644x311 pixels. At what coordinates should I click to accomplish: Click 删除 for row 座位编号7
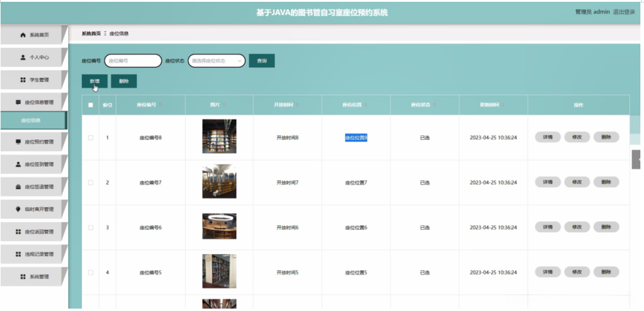click(606, 182)
